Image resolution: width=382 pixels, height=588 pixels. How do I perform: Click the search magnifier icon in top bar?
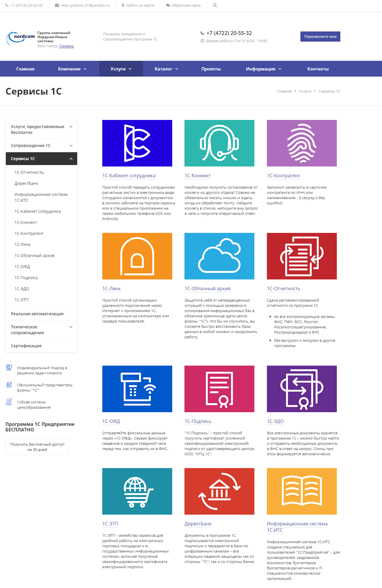pyautogui.click(x=215, y=5)
